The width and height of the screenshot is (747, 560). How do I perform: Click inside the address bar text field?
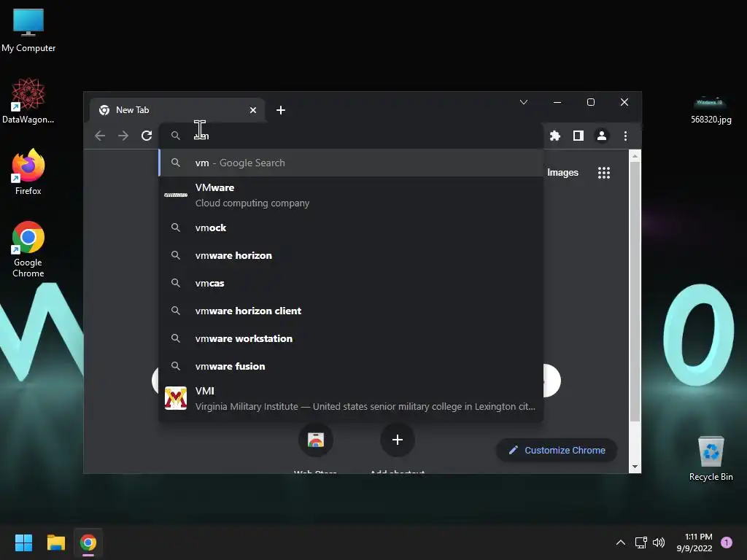(x=351, y=136)
